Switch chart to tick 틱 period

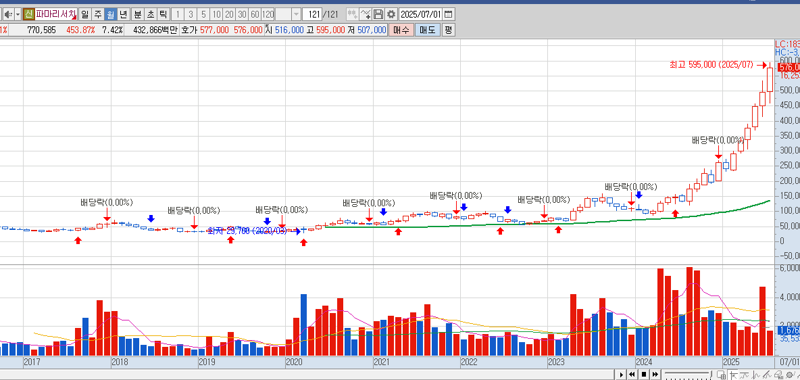[x=163, y=14]
